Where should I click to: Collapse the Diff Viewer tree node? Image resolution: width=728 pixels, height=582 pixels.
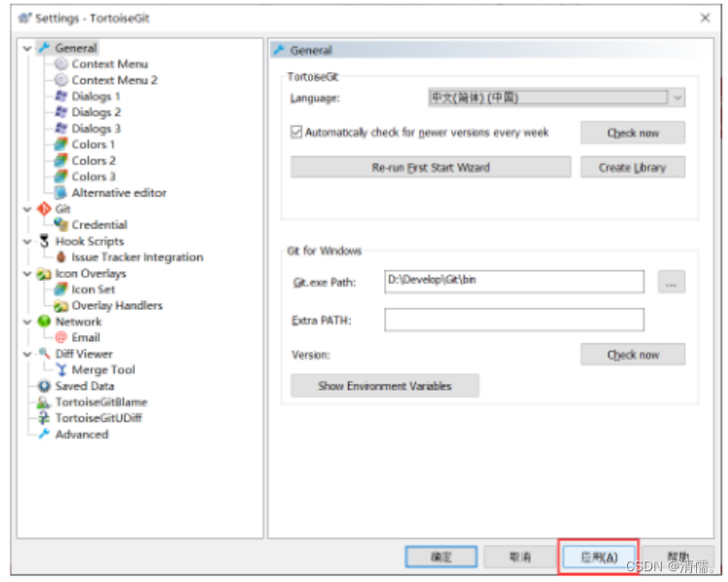27,354
